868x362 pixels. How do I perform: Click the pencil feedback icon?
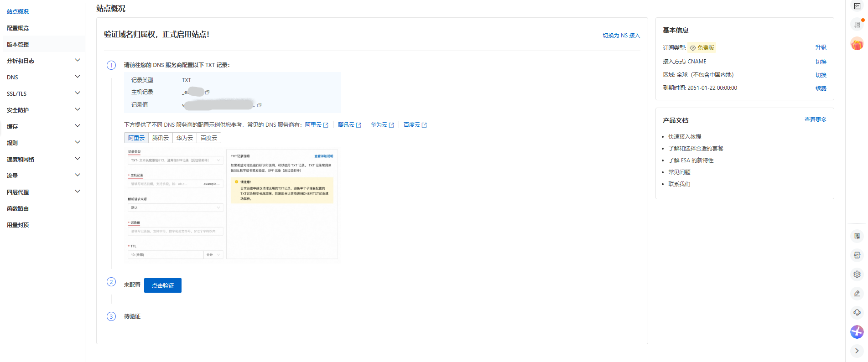click(x=857, y=294)
